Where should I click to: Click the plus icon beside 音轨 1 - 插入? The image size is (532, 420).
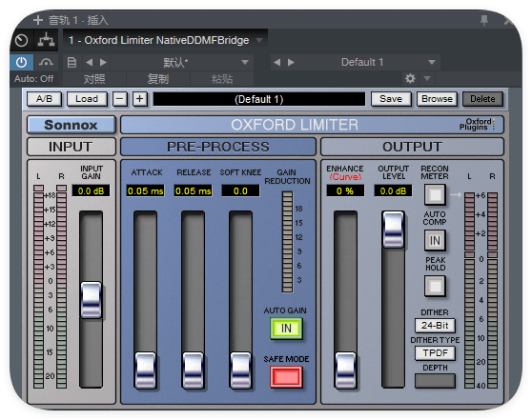tap(38, 20)
